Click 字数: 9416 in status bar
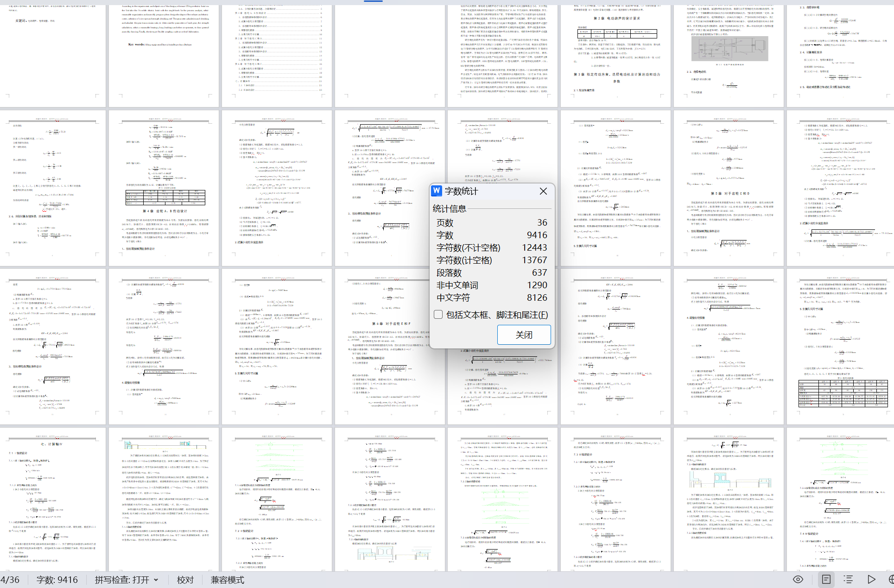 point(57,580)
